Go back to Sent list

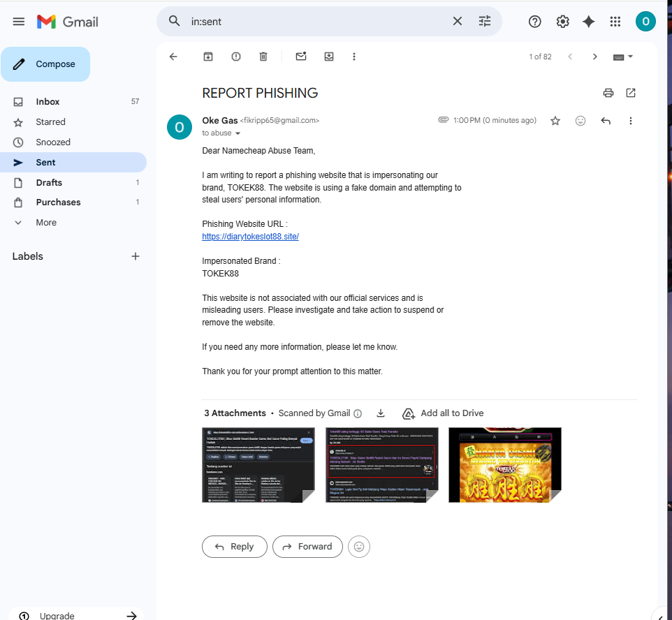pyautogui.click(x=173, y=57)
